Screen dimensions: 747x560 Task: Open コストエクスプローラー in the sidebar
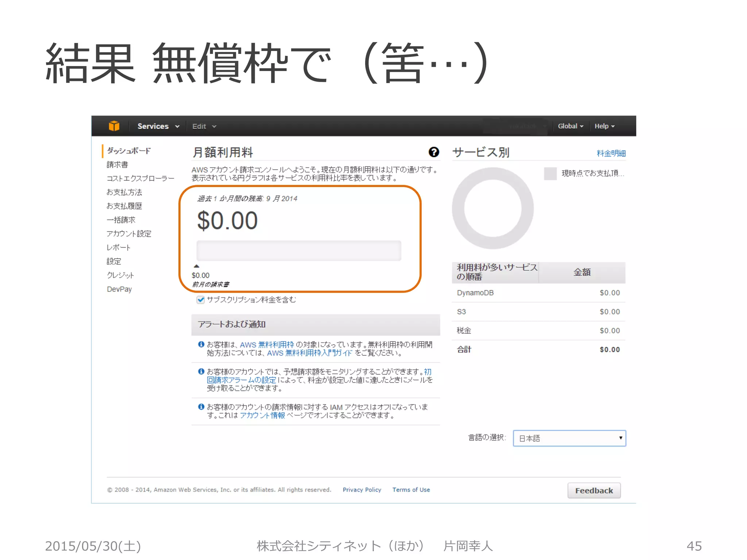[x=140, y=178]
